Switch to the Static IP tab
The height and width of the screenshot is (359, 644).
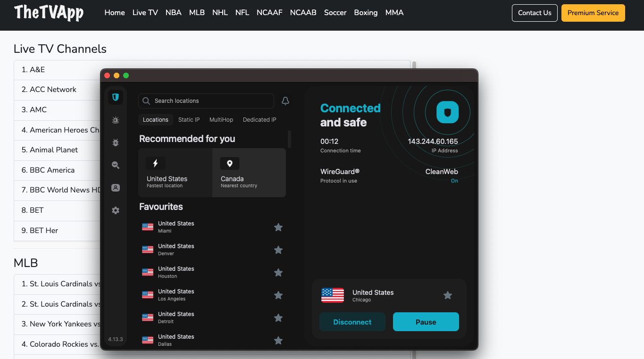pos(189,119)
